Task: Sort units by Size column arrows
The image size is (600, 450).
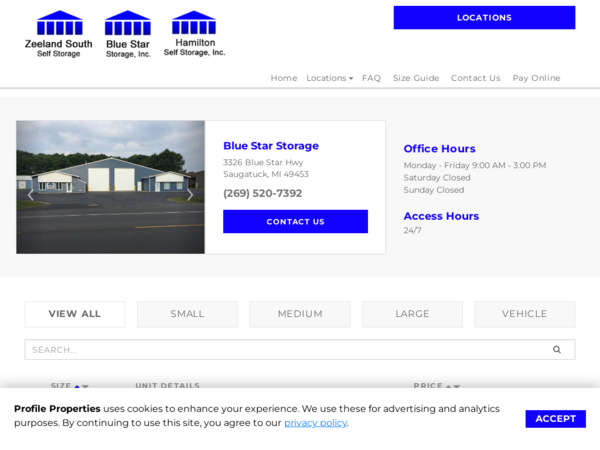Action: (x=81, y=386)
